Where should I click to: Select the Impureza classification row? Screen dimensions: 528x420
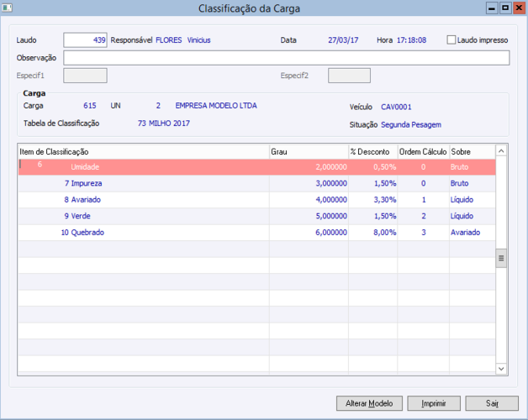(256, 183)
